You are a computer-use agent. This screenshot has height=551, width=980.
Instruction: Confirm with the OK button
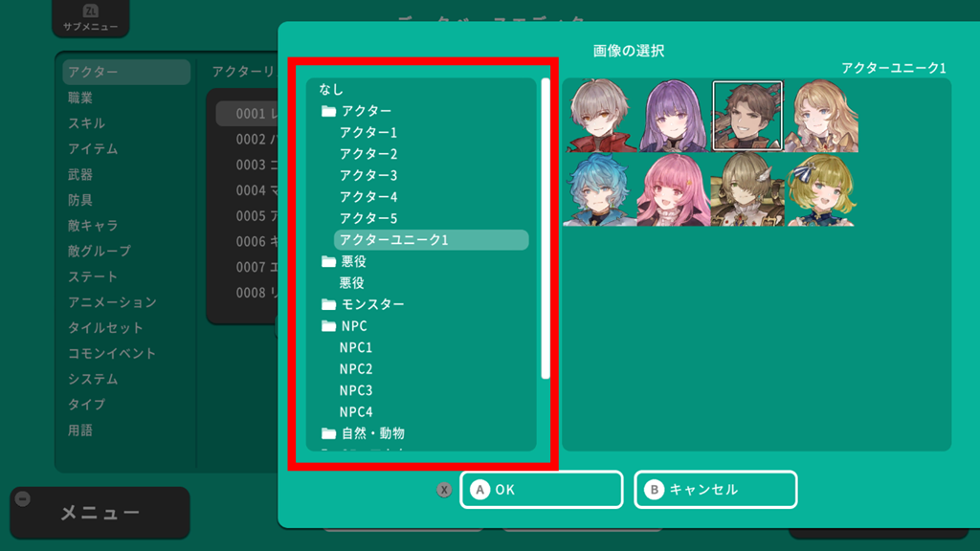pos(542,490)
